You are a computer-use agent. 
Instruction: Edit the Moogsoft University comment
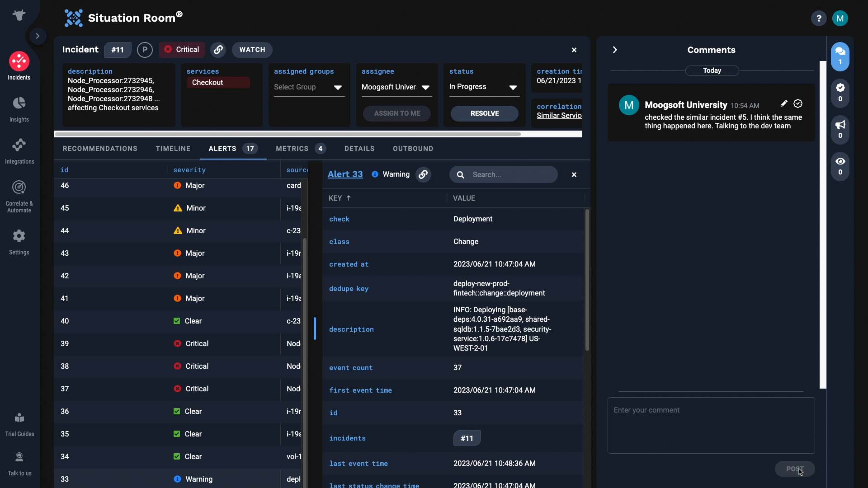(784, 104)
